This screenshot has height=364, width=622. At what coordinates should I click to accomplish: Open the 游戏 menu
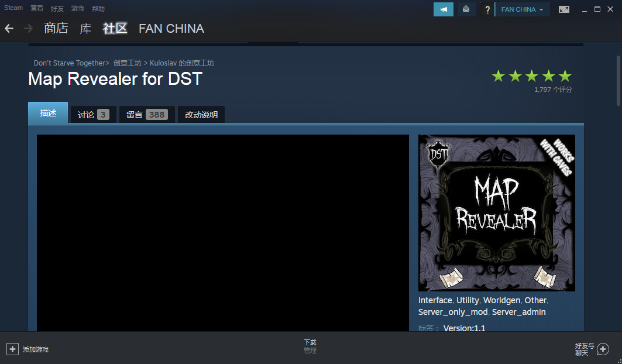(x=78, y=8)
